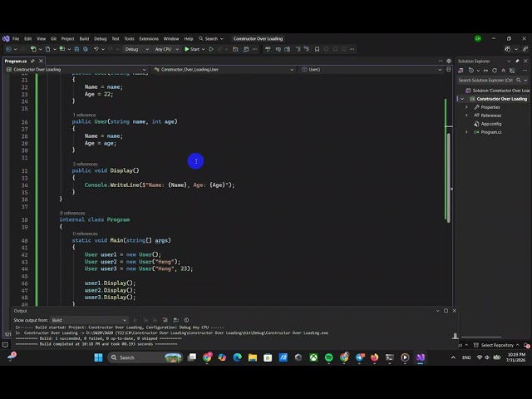Open the Edit menu
The height and width of the screenshot is (399, 532).
[27, 39]
